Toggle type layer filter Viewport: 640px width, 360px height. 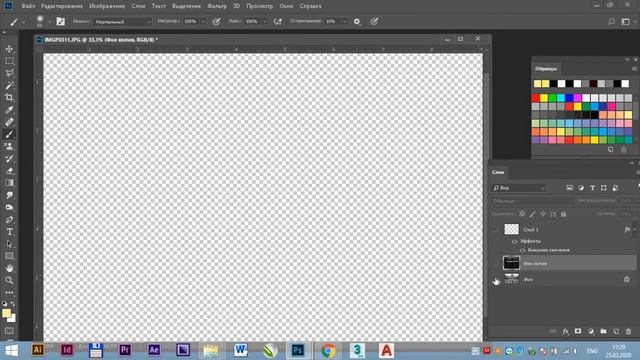coord(592,188)
